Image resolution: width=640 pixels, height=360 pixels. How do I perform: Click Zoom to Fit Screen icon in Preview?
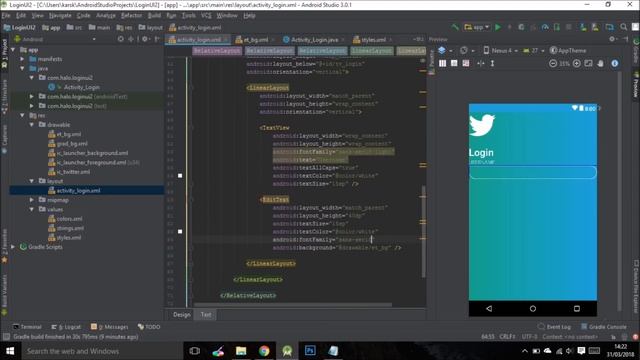click(x=588, y=63)
